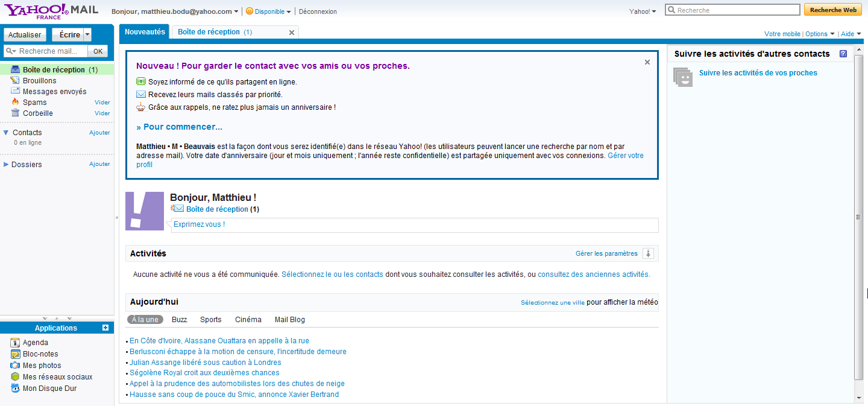Select the Sports news tab
Image resolution: width=868 pixels, height=406 pixels.
point(211,320)
